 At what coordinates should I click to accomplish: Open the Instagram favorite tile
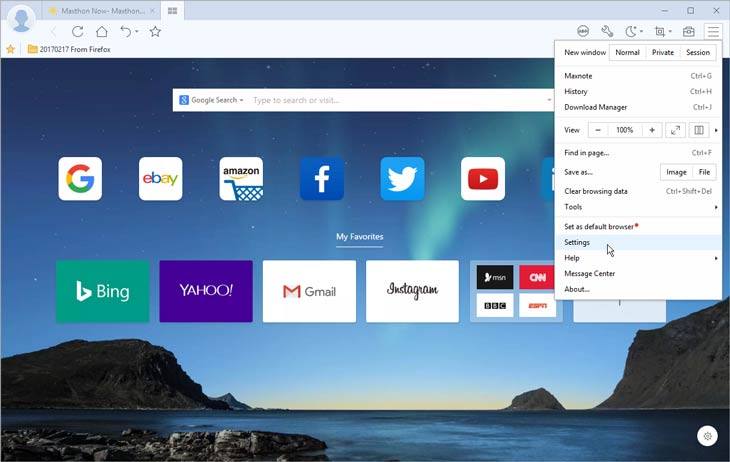(x=412, y=291)
